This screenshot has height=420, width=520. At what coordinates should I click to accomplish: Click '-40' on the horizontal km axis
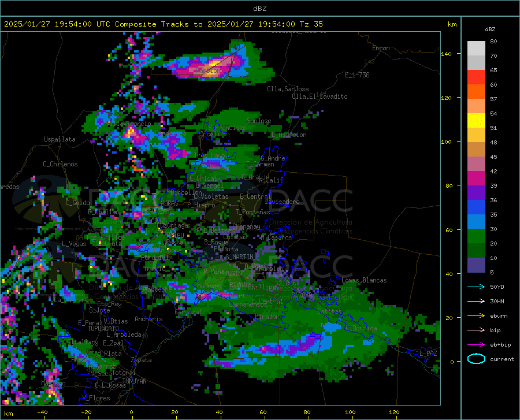point(42,412)
